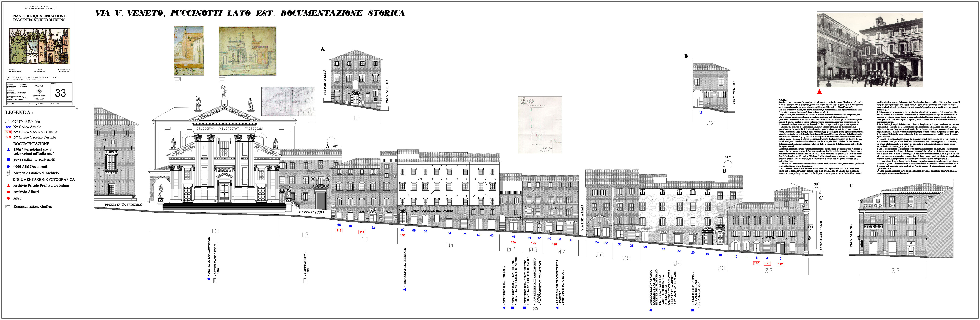Click the rotation arrow symbol at section B 90°

point(728,164)
